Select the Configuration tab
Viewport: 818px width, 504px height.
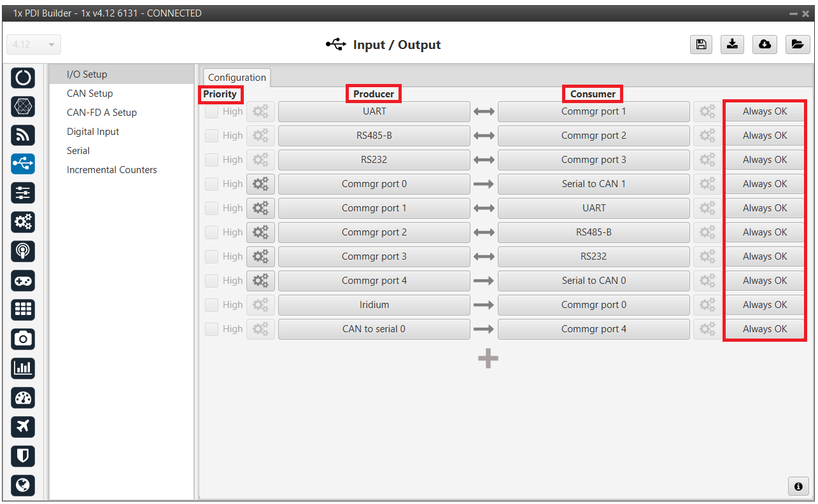237,78
